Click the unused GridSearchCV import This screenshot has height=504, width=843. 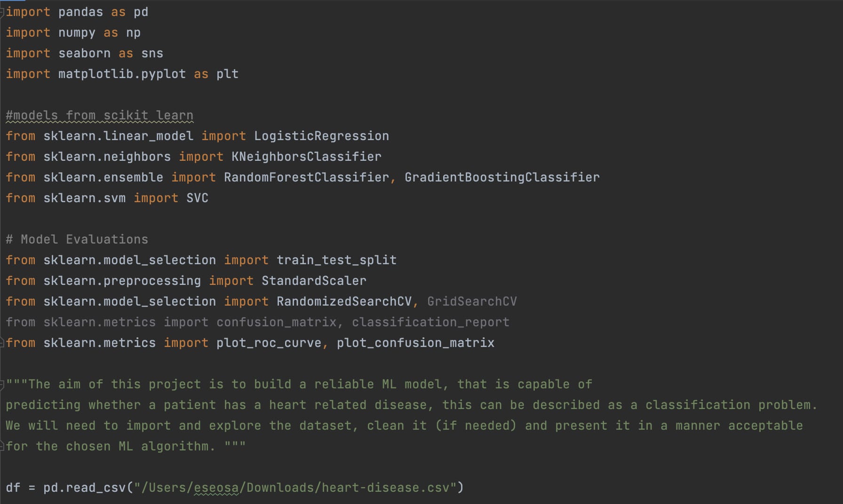(x=472, y=302)
